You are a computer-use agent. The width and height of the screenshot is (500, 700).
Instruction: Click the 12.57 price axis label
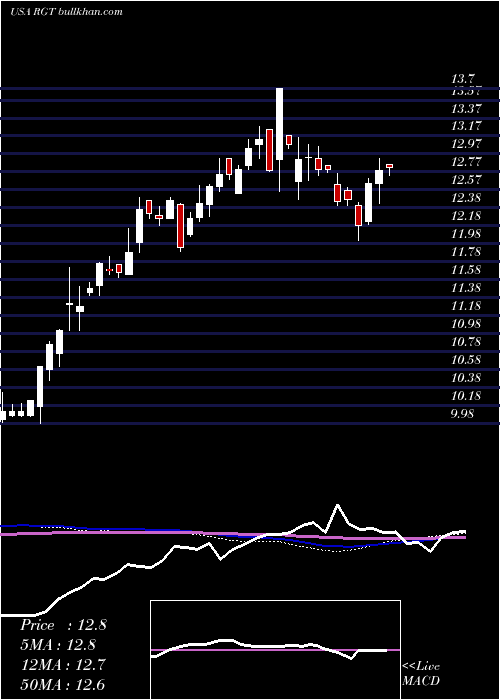click(x=467, y=180)
